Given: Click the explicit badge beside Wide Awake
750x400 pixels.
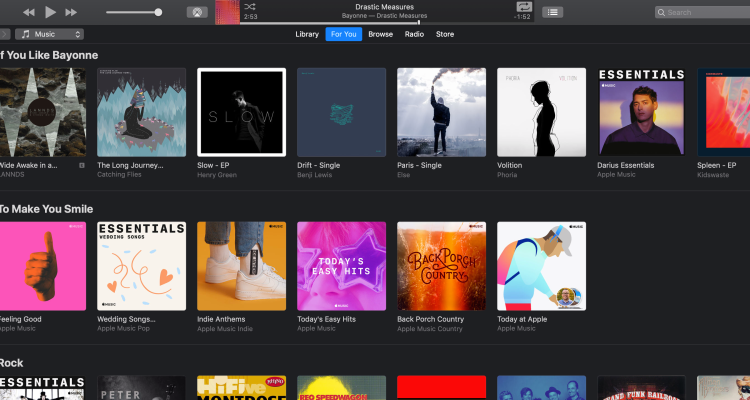Looking at the screenshot, I should click(x=82, y=165).
